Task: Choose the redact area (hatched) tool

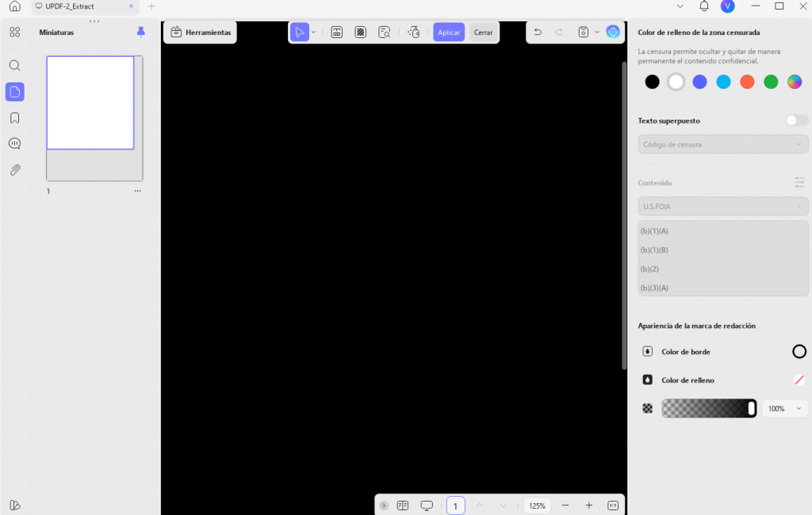Action: [x=361, y=32]
